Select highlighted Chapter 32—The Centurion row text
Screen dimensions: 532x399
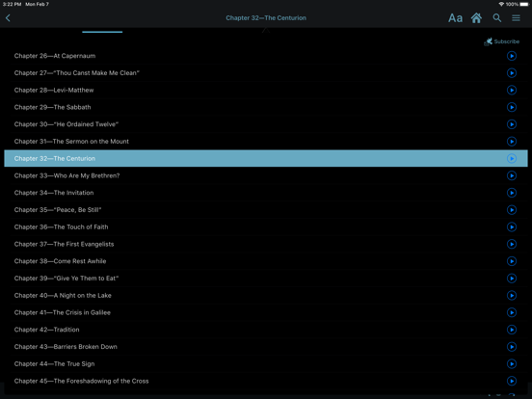[x=55, y=158]
